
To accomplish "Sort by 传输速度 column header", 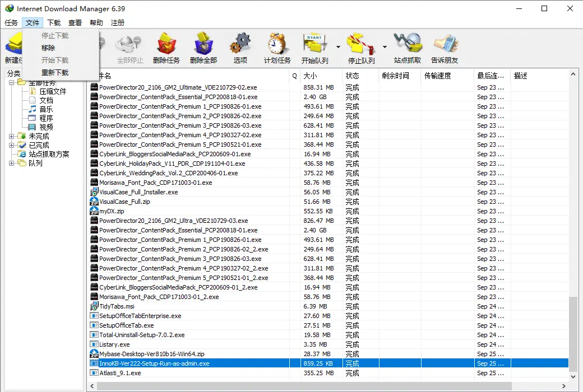I will [448, 76].
